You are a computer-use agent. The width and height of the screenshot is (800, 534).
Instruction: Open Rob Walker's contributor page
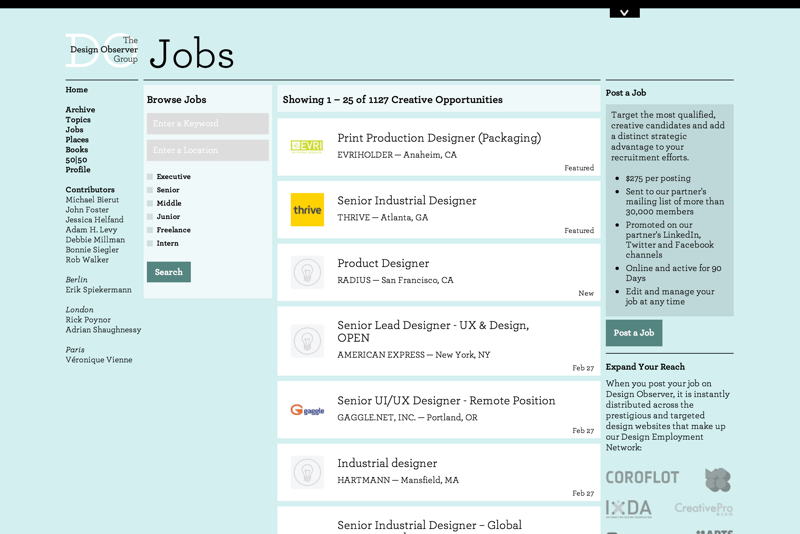point(87,260)
